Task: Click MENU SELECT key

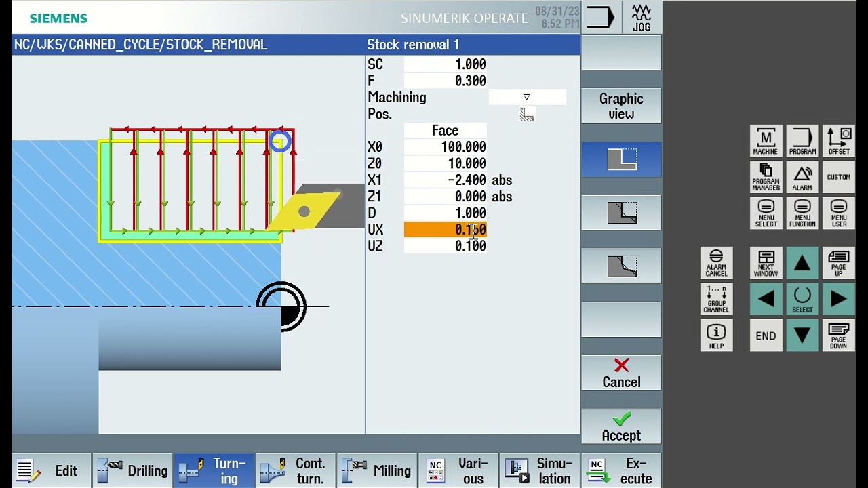Action: tap(766, 213)
